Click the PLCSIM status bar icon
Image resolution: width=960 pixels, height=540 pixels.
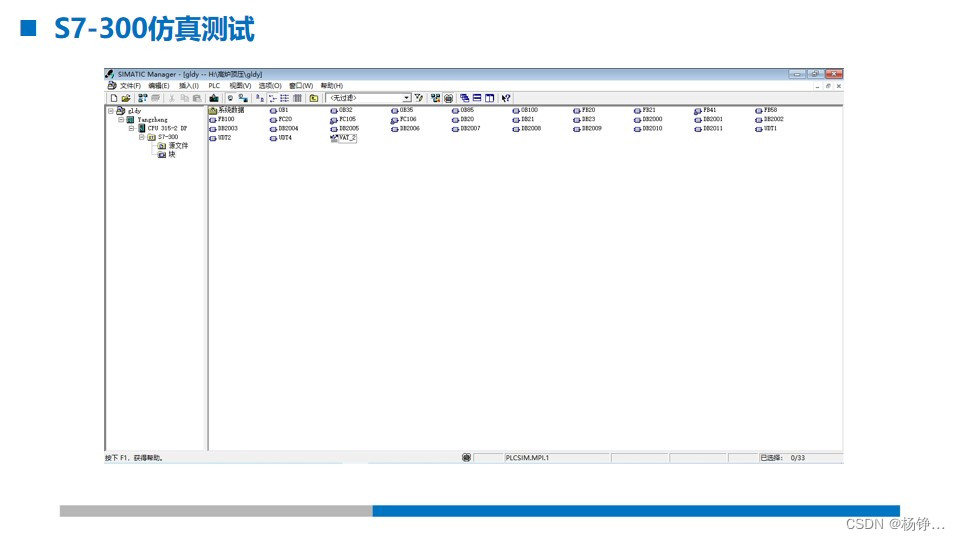click(466, 457)
